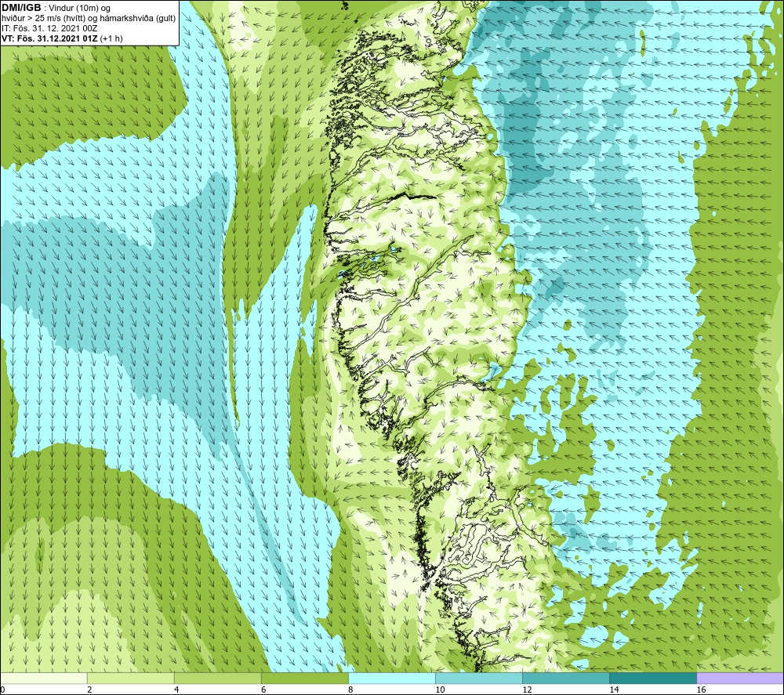Screen dimensions: 784x695
Task: Click the 4–6 m/s green legend swatch
Action: 218,678
